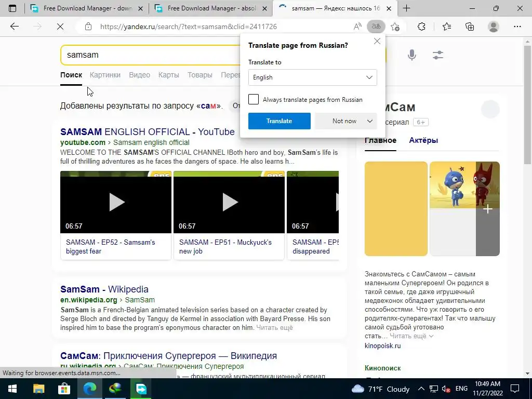Open the kinopoisk.ru source link
This screenshot has width=532, height=399.
tap(383, 345)
